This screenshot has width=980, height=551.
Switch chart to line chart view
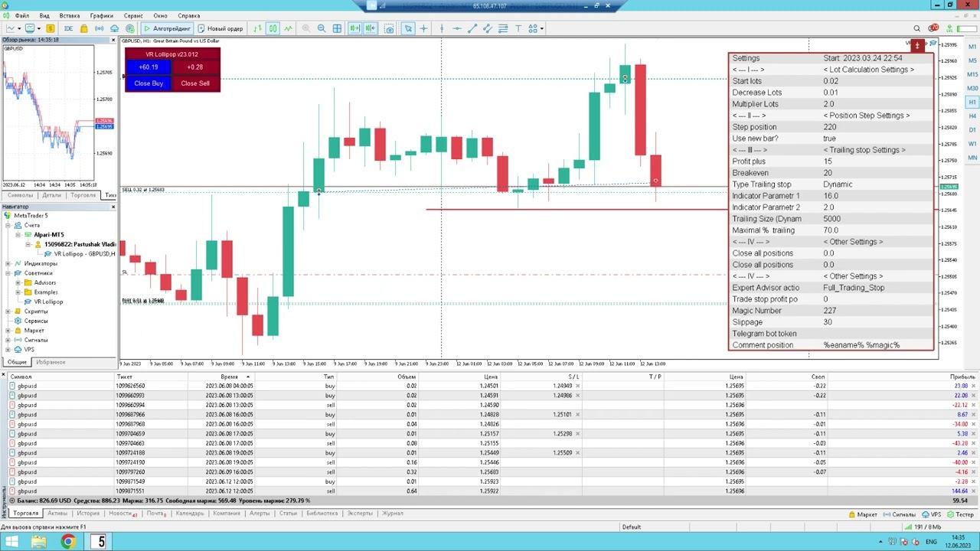point(289,28)
